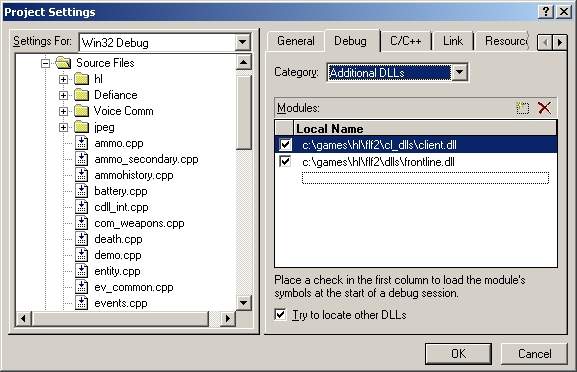Open the Category dropdown arrow
Screen dimensions: 577x372
coord(459,72)
